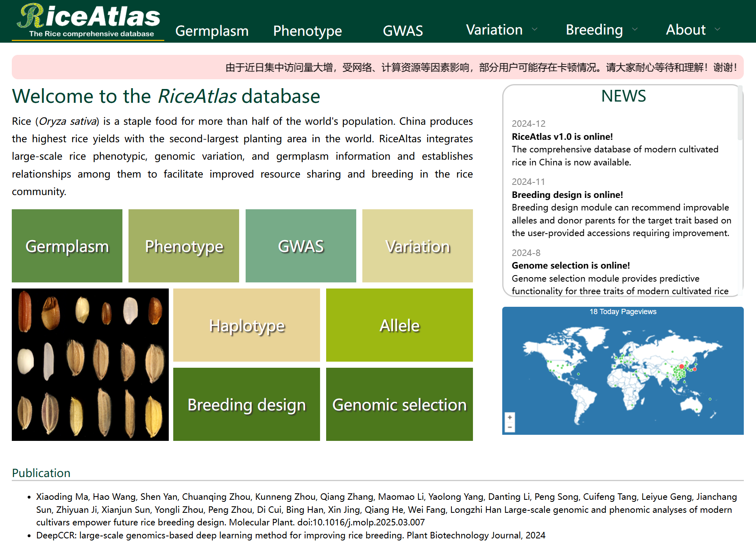756x551 pixels.
Task: Click the 2024-11 news date
Action: coord(528,182)
